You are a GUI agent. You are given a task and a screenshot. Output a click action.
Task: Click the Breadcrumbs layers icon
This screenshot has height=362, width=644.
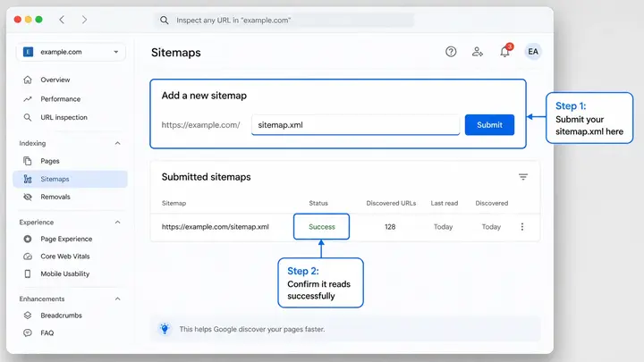click(28, 316)
